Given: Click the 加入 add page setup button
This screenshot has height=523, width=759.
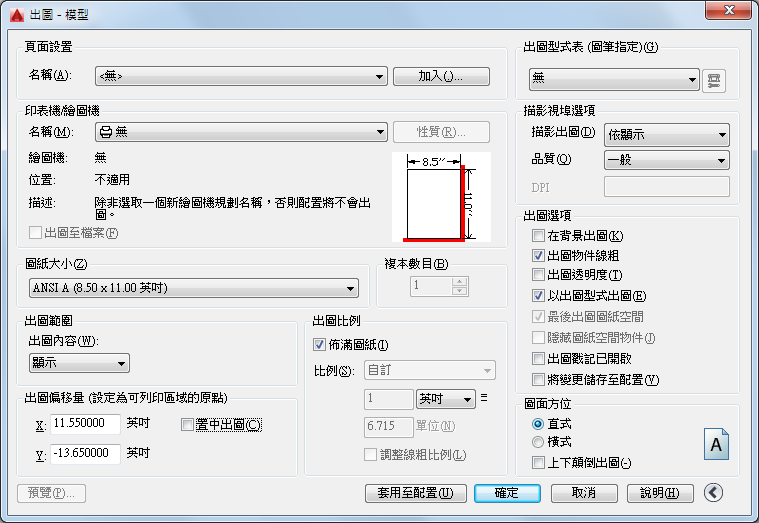Looking at the screenshot, I should [x=441, y=76].
